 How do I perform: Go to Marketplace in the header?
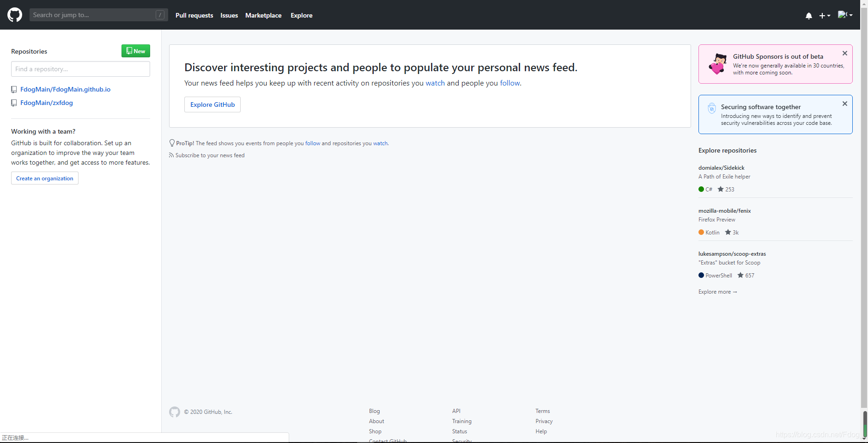(263, 15)
